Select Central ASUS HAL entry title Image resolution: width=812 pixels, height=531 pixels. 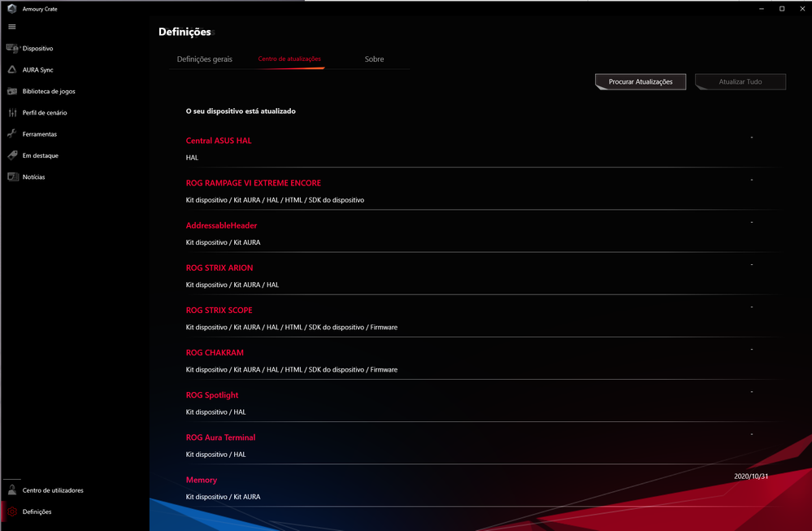pyautogui.click(x=219, y=141)
